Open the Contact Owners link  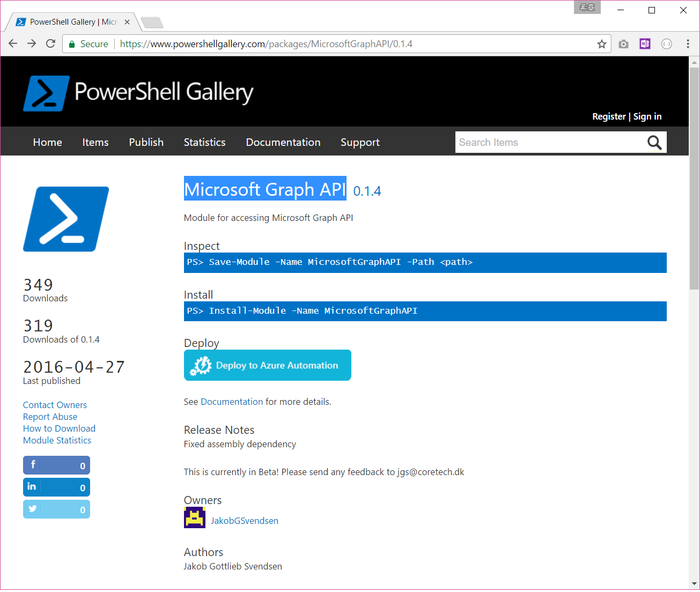(x=55, y=404)
